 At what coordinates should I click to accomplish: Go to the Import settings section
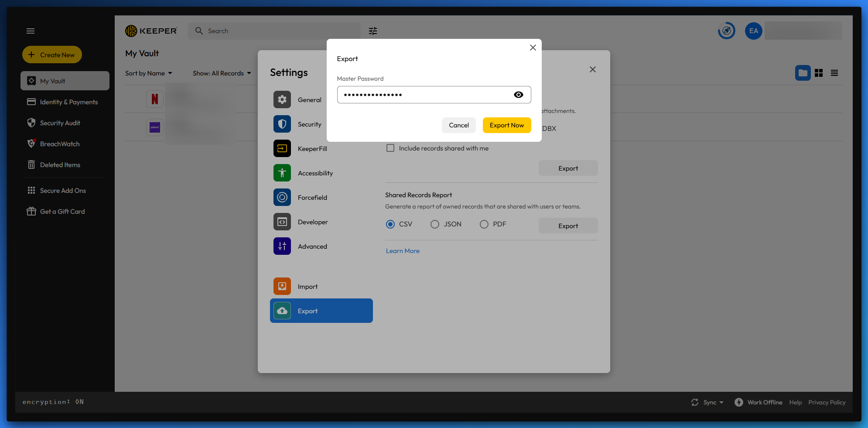tap(308, 287)
